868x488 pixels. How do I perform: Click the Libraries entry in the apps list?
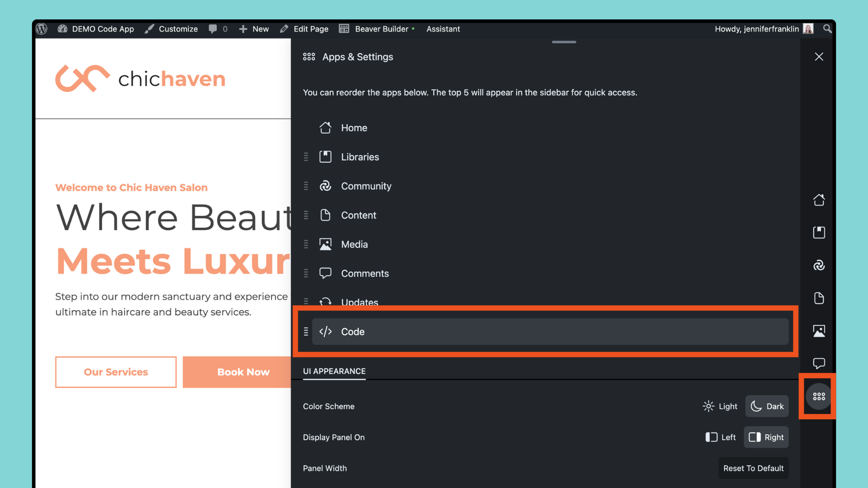(x=360, y=157)
